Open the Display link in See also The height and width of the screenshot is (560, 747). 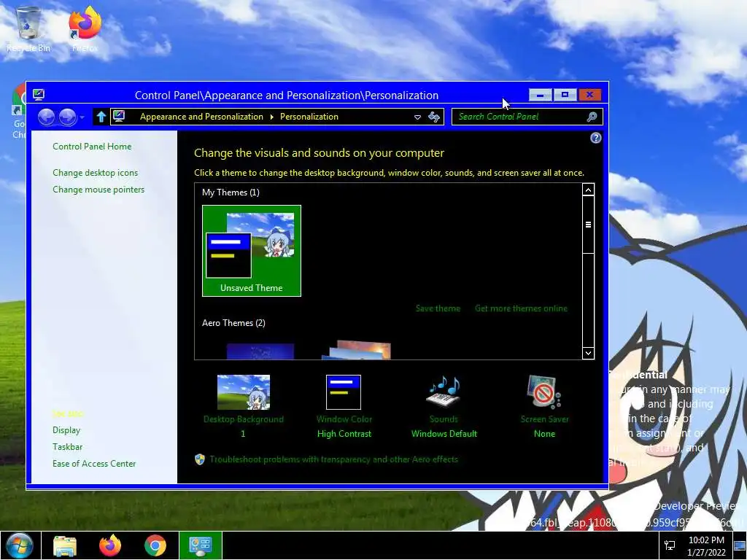(66, 430)
